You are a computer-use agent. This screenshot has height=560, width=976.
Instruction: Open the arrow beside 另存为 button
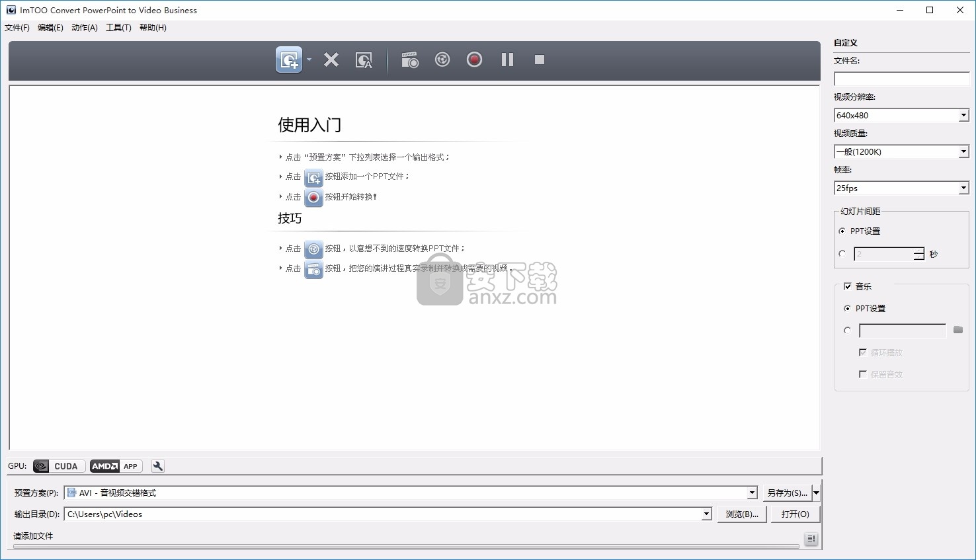click(x=816, y=493)
